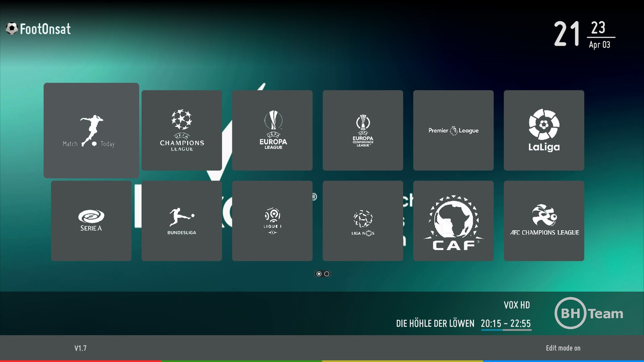Screen dimensions: 644x362
Task: Select the Bundesliga tile
Action: pyautogui.click(x=182, y=221)
